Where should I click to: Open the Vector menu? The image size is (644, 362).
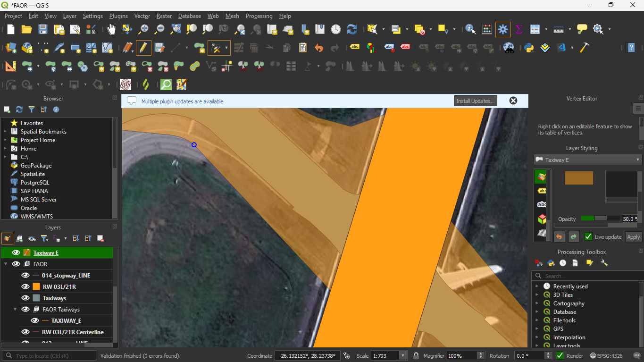click(142, 16)
